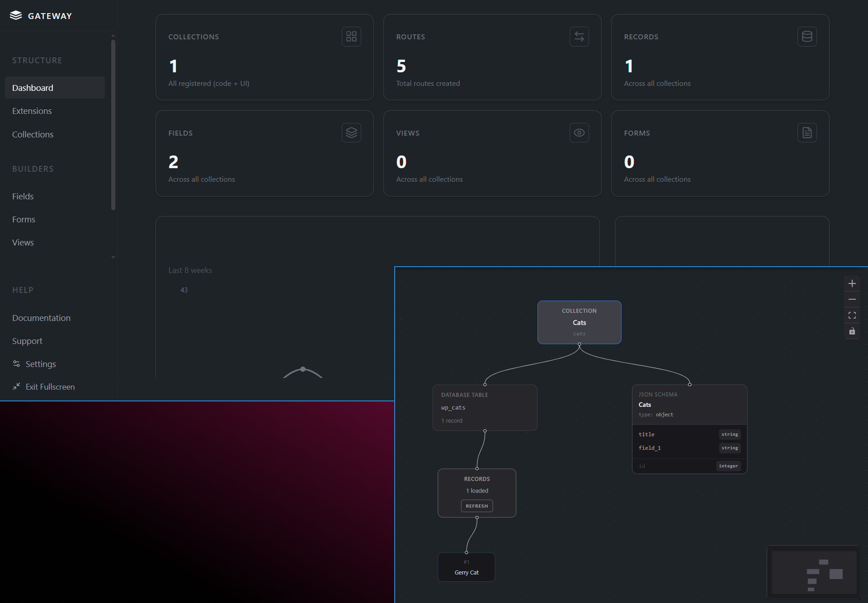Toggle the canvas interactivity lock
Image resolution: width=868 pixels, height=603 pixels.
pos(852,331)
